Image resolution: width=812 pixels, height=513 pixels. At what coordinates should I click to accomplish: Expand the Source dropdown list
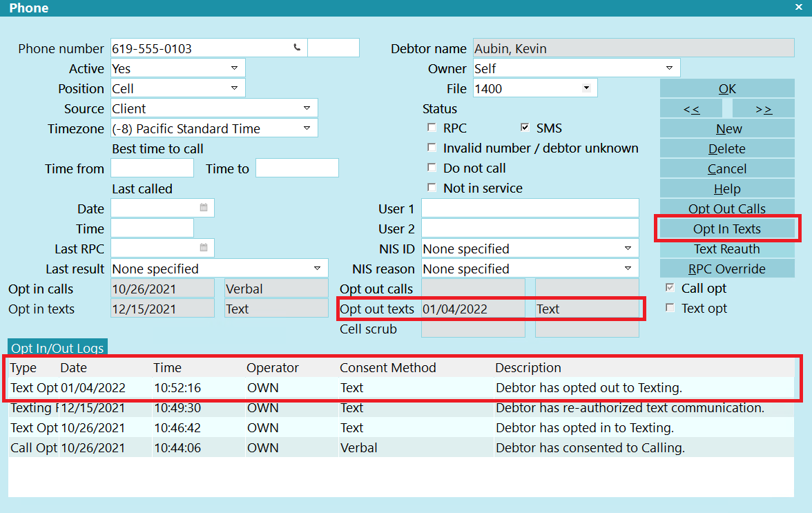click(x=307, y=108)
